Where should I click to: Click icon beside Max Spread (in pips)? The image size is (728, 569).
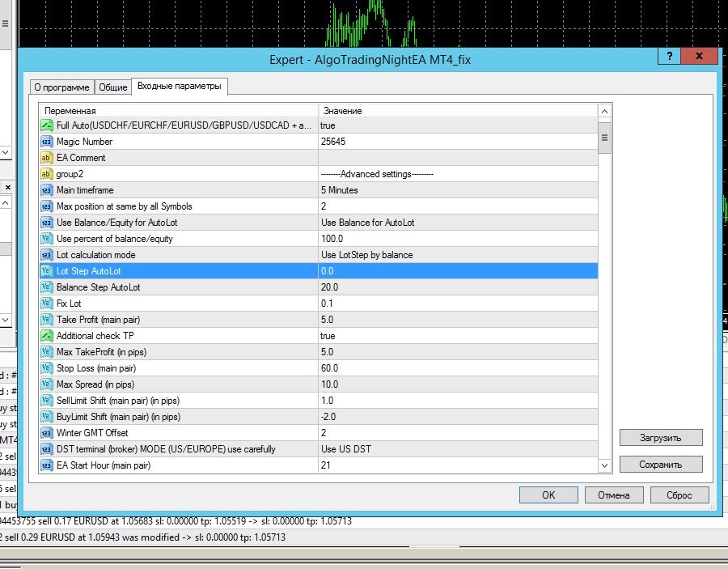pyautogui.click(x=46, y=384)
